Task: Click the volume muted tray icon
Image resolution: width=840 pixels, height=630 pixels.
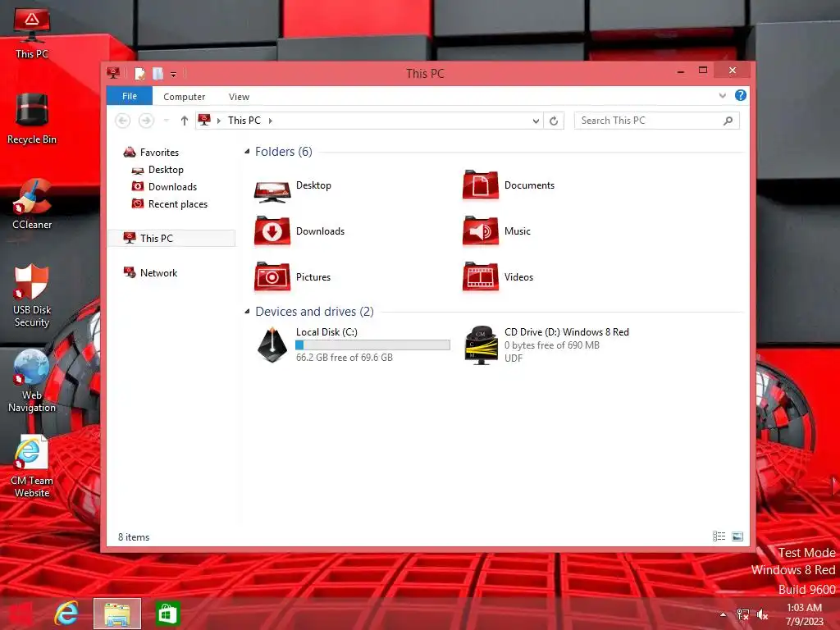Action: tap(762, 614)
